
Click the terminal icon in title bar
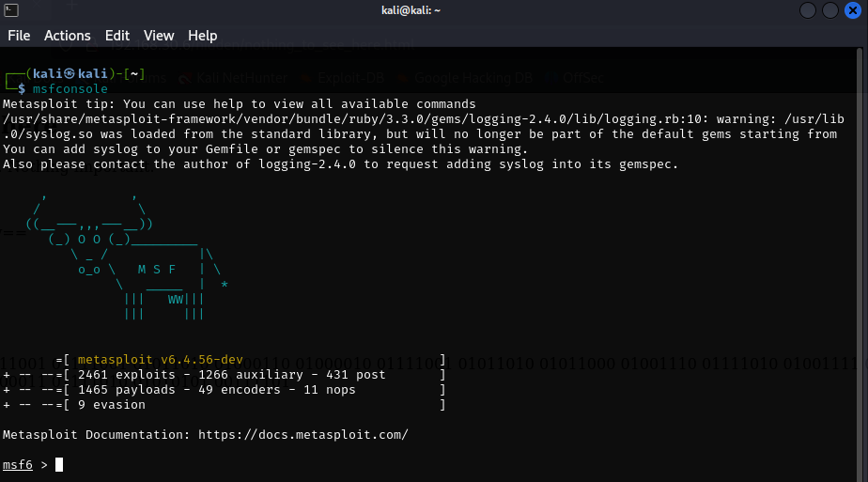11,10
